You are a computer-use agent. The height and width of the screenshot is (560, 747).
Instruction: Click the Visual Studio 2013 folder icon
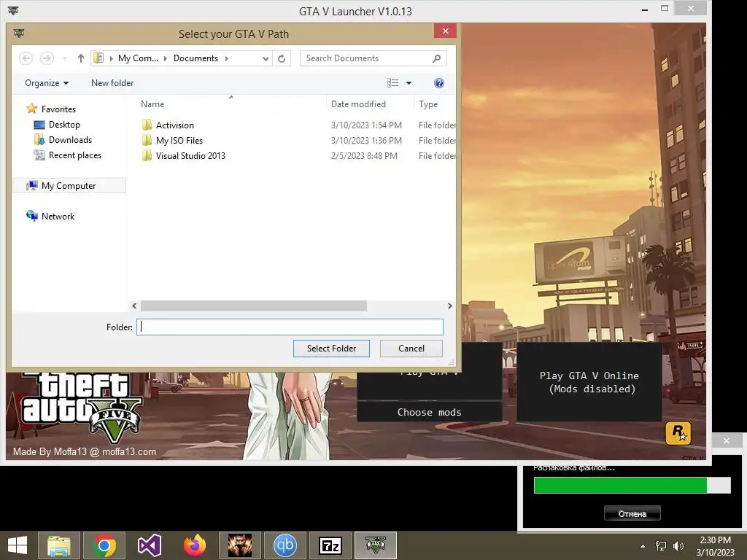tap(147, 155)
